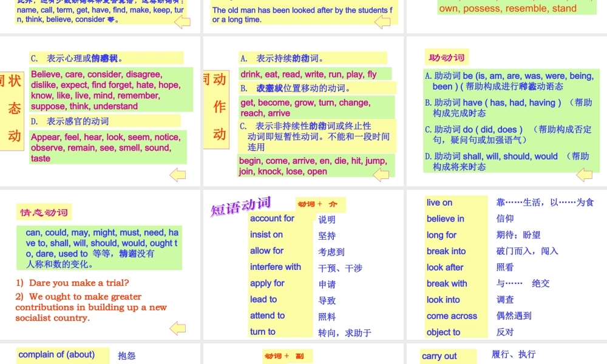Screen dimensions: 607x364
Task: Click the phrase 'allow for'
Action: tap(266, 251)
